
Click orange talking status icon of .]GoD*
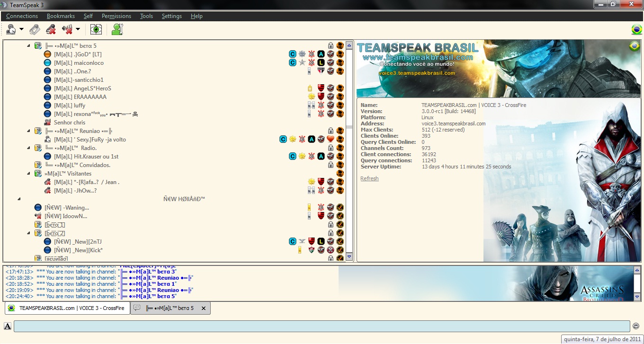click(47, 54)
